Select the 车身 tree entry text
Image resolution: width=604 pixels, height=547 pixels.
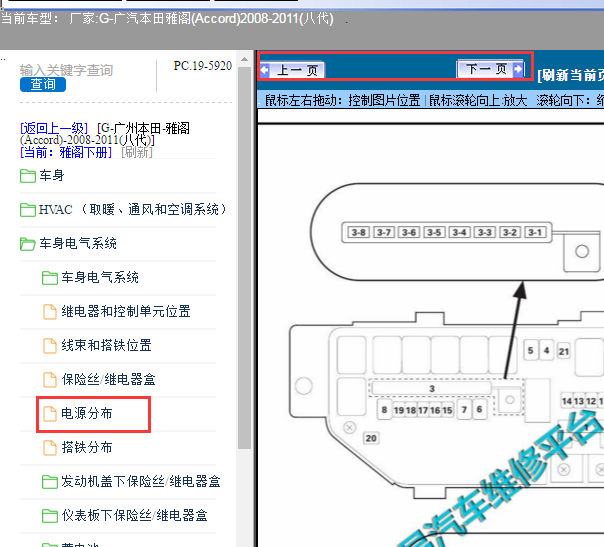click(52, 176)
